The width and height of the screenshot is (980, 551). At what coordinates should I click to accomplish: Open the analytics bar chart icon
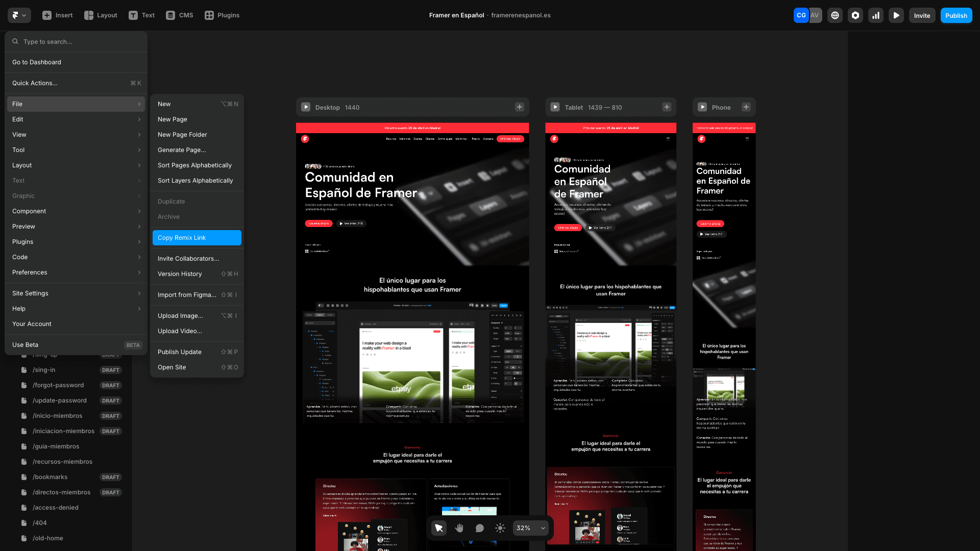point(876,15)
